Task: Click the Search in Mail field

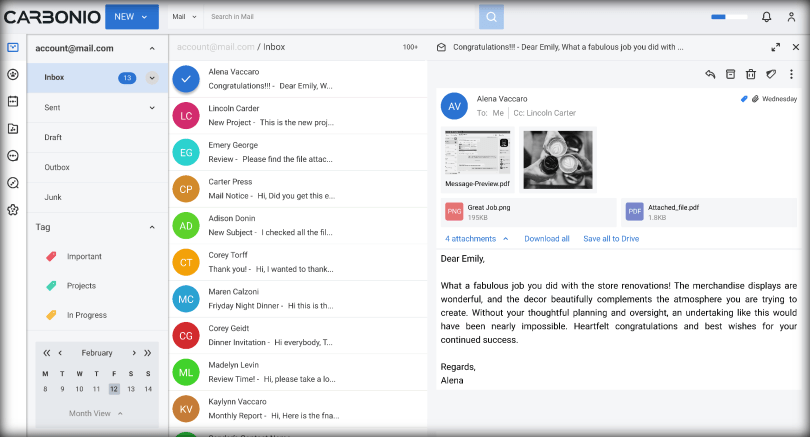Action: click(341, 17)
